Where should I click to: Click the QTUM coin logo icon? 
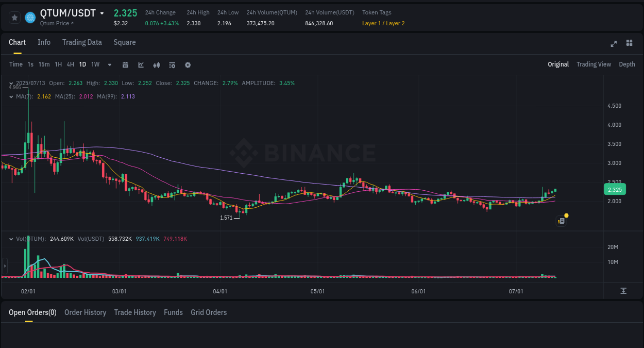pyautogui.click(x=30, y=17)
